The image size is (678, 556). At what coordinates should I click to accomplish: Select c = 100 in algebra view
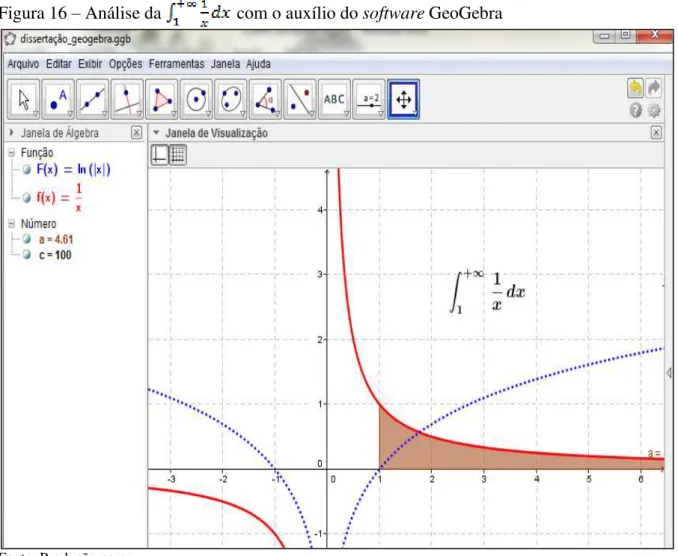pyautogui.click(x=55, y=255)
